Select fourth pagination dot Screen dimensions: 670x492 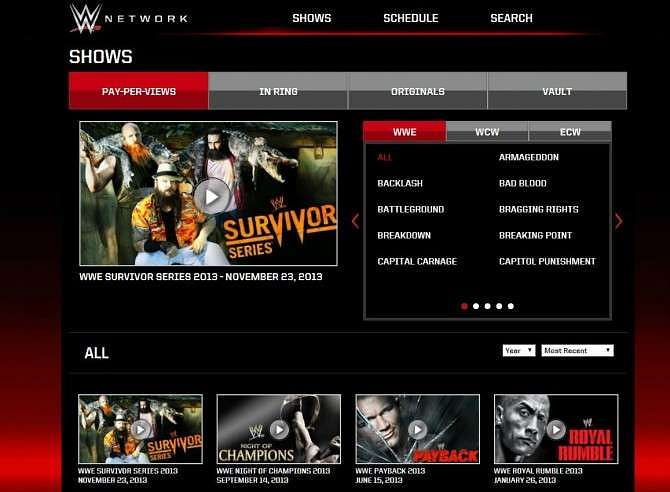(499, 306)
